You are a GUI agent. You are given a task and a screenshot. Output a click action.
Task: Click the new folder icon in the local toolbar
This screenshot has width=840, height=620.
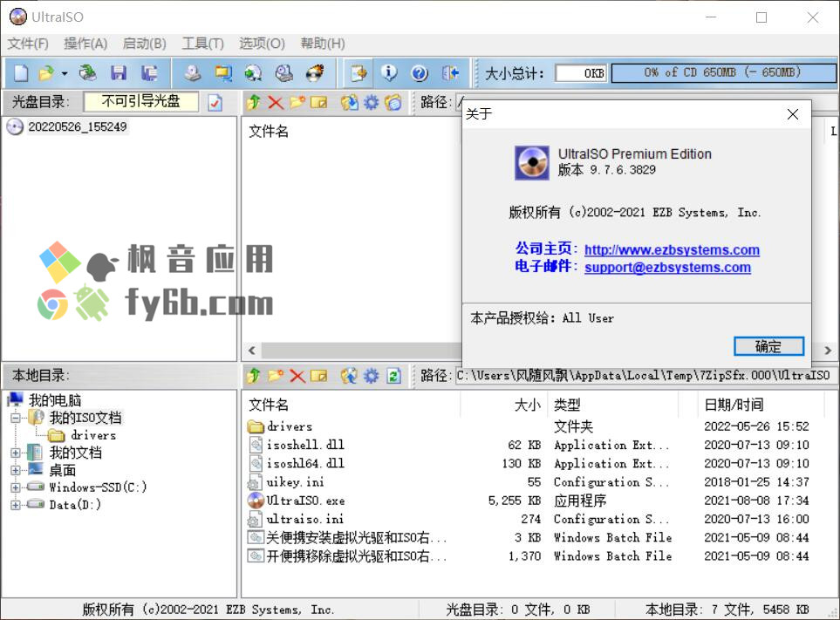276,376
